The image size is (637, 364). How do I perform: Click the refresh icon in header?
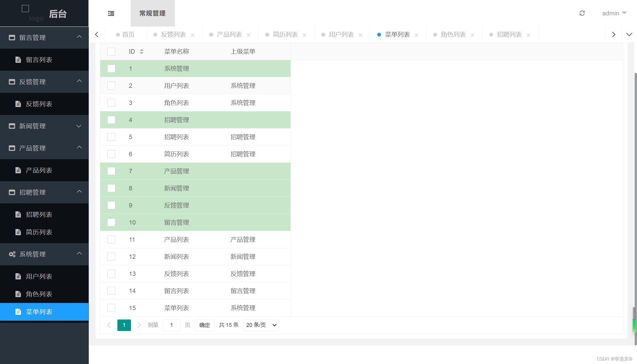[582, 13]
